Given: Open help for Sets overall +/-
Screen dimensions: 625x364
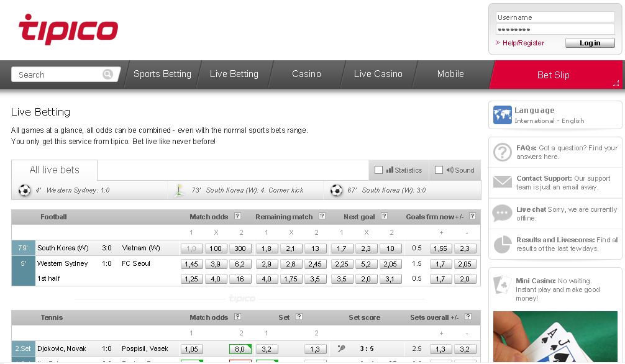Looking at the screenshot, I should (x=468, y=317).
